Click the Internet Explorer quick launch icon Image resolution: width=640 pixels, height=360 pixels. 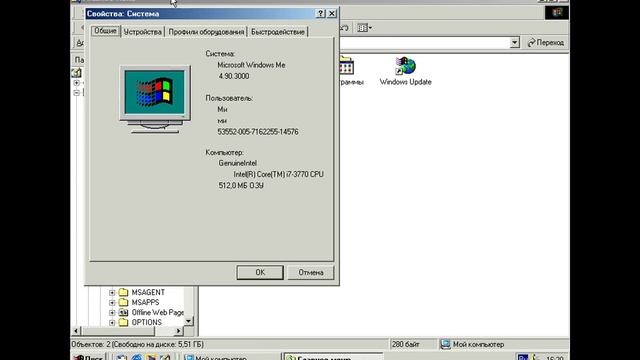(136, 358)
